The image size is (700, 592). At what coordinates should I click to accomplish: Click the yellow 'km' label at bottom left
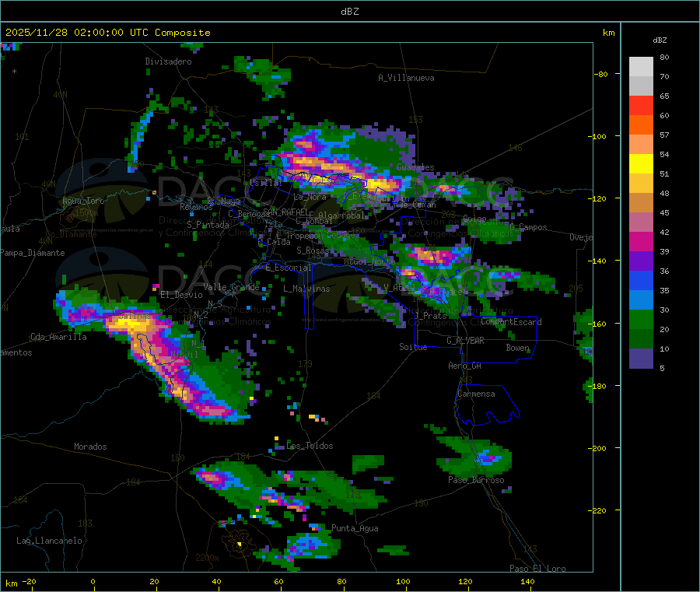click(11, 583)
